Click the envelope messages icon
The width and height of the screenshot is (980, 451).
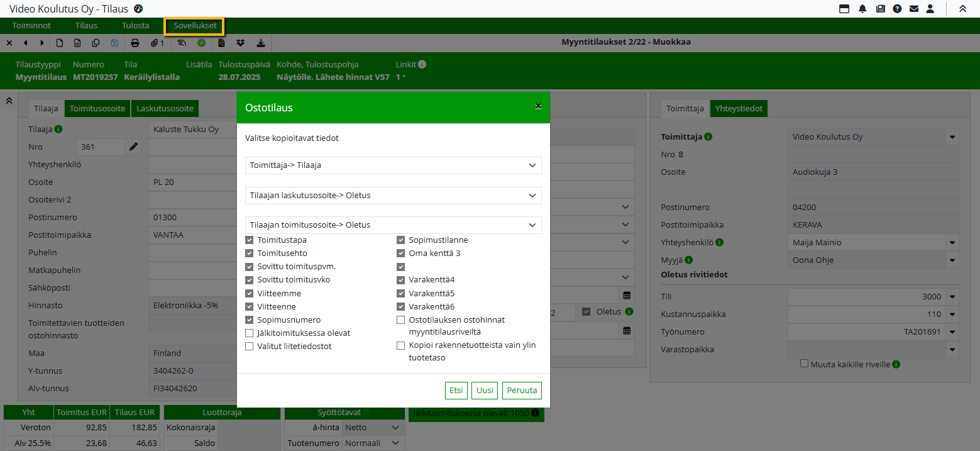click(914, 9)
